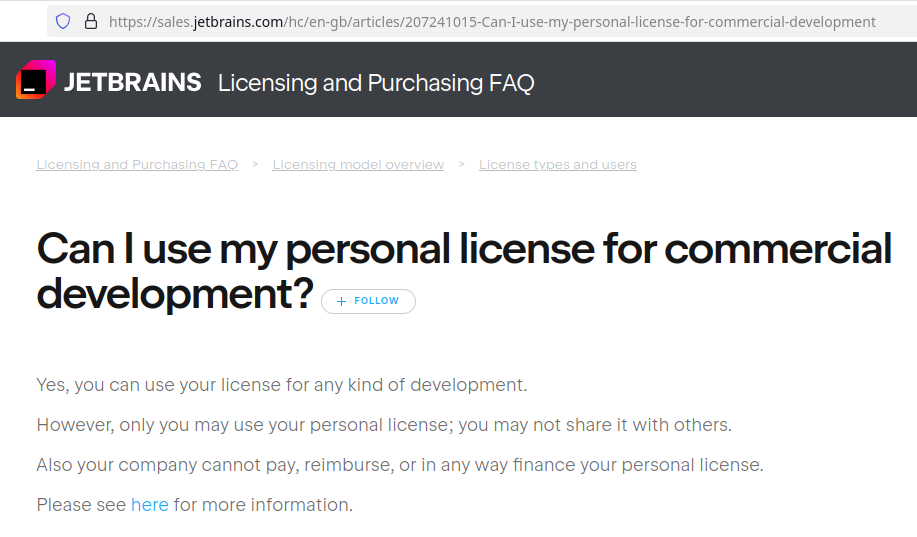Screen dimensions: 917x537
Task: Follow this article with the FOLLOW button
Action: point(368,301)
